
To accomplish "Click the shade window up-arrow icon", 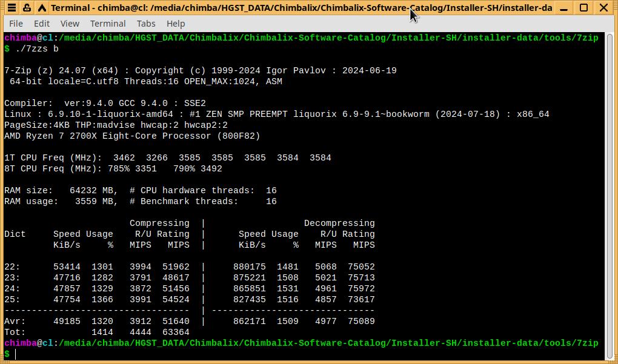I will pos(42,7).
